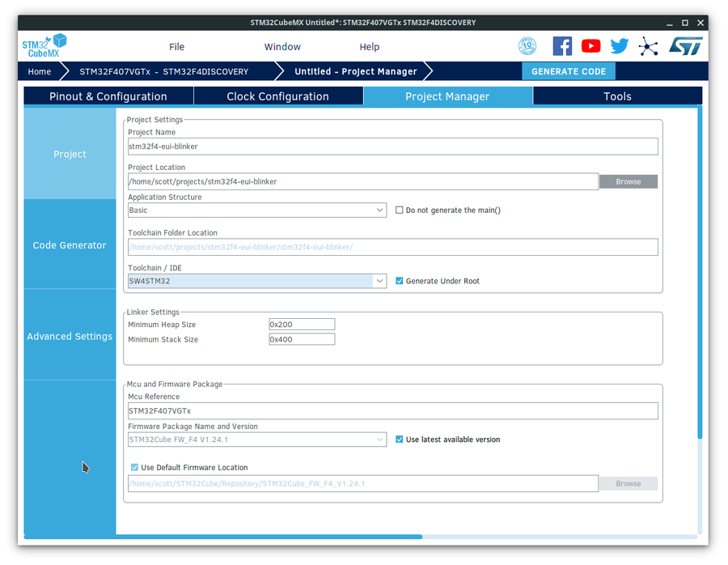728x565 pixels.
Task: Click inside the Minimum Heap Size field
Action: click(x=301, y=324)
